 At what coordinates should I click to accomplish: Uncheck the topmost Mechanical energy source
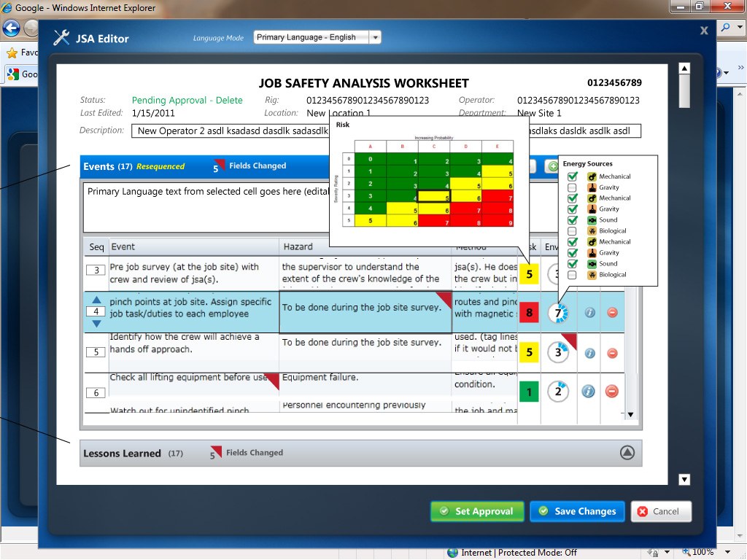pos(572,176)
